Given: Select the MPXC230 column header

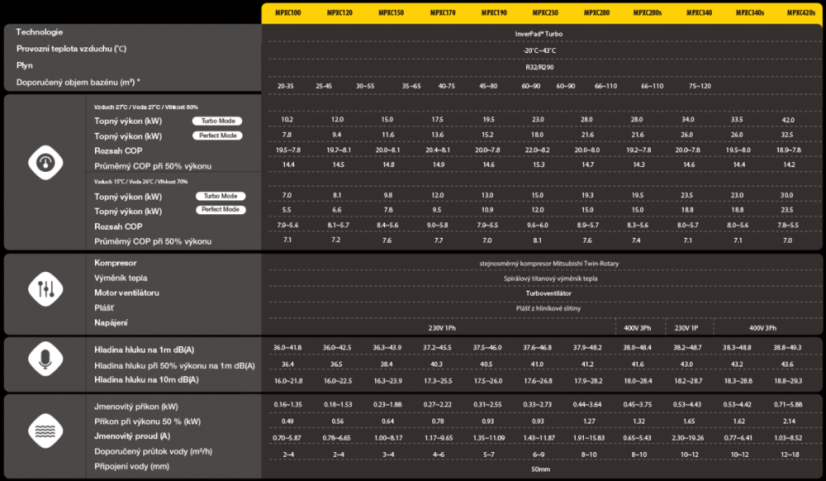Looking at the screenshot, I should click(545, 13).
